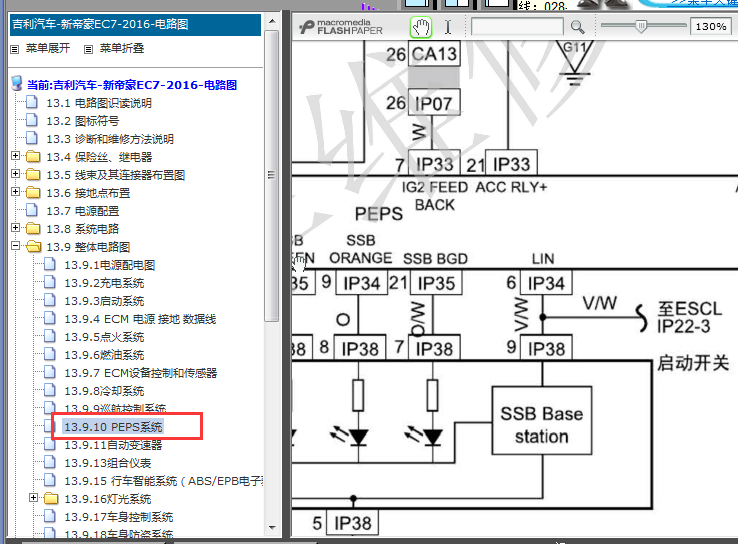The height and width of the screenshot is (544, 738).
Task: Click the PEPS label in diagram
Action: [379, 214]
